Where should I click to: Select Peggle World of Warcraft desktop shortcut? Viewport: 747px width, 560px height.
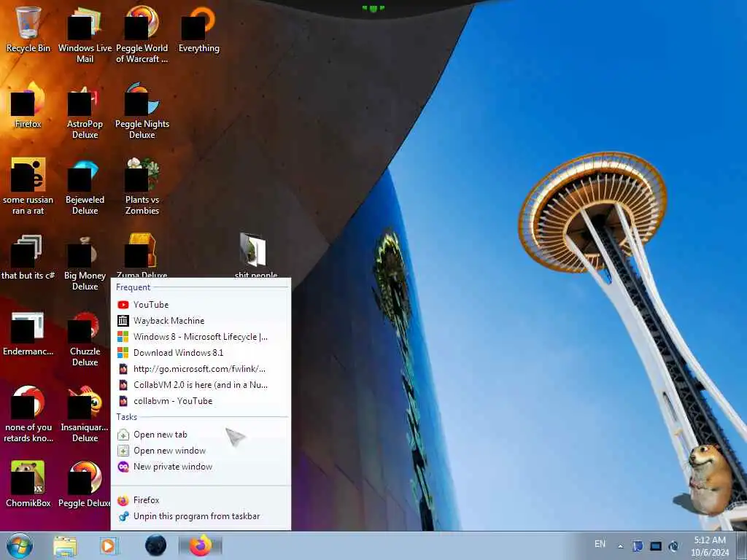(142, 34)
